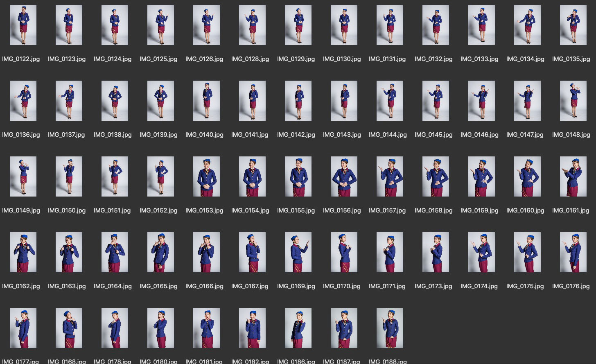Viewport: 596px width, 364px height.
Task: Select the IMG_0122.jpg thumbnail
Action: (23, 25)
